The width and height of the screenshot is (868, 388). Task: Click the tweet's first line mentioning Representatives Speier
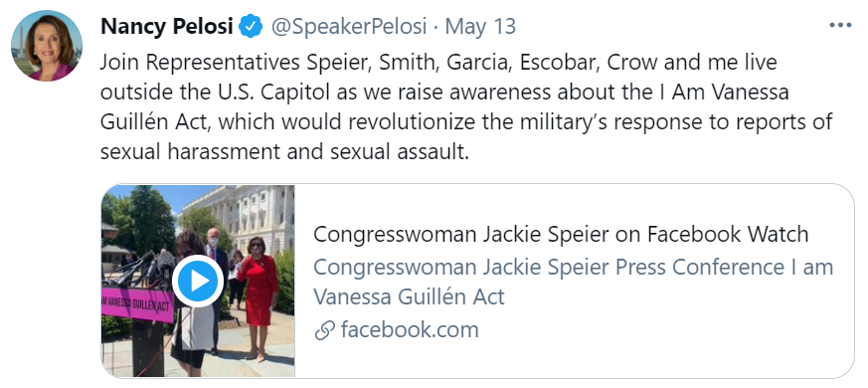(438, 63)
